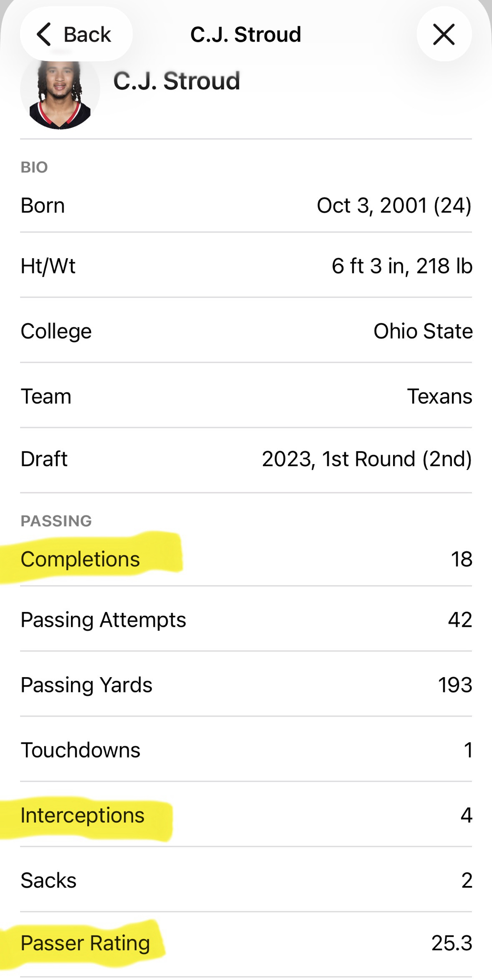
Task: Tap the Texans team value
Action: coord(439,396)
